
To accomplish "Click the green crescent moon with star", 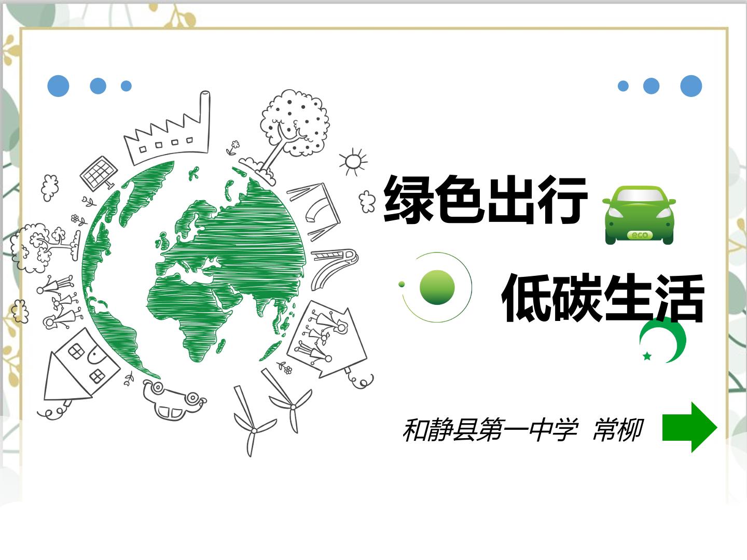I will 662,341.
